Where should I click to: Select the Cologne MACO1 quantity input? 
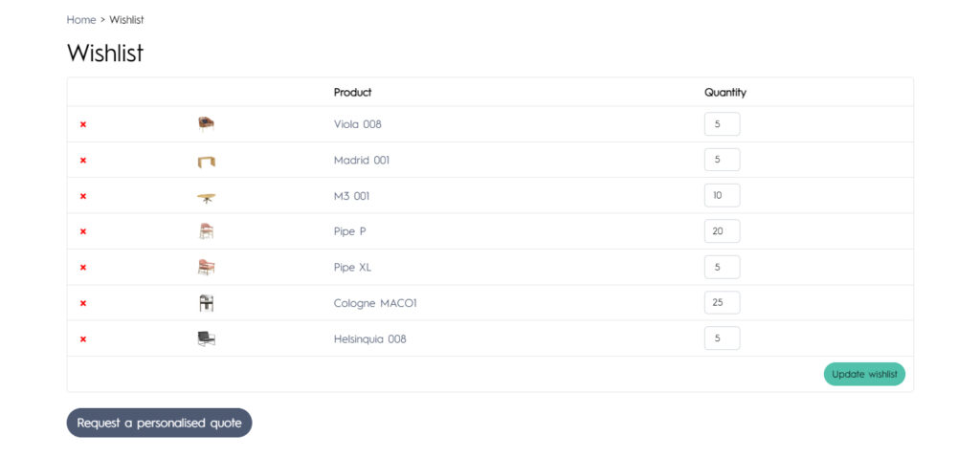pyautogui.click(x=722, y=303)
